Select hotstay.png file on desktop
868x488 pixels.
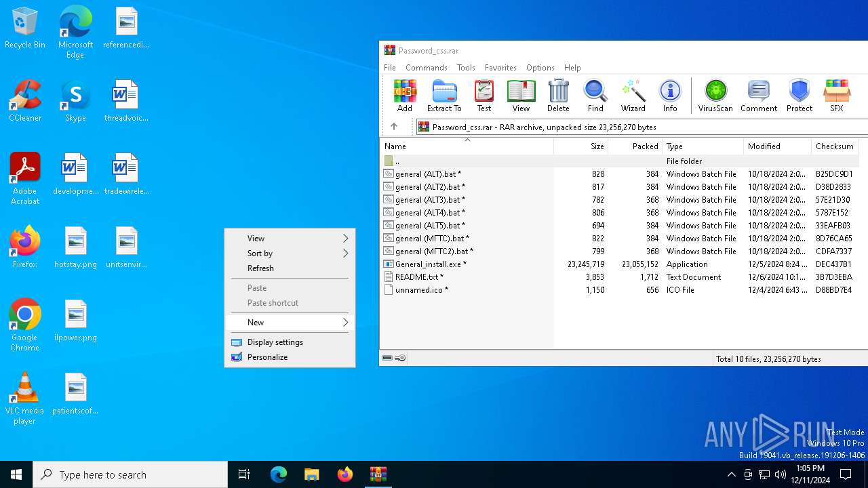[75, 247]
